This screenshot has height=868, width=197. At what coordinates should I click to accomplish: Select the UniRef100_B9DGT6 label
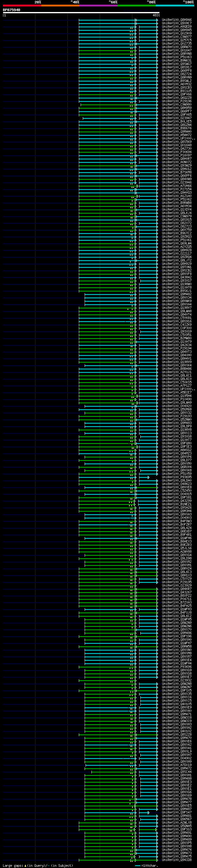(x=177, y=128)
